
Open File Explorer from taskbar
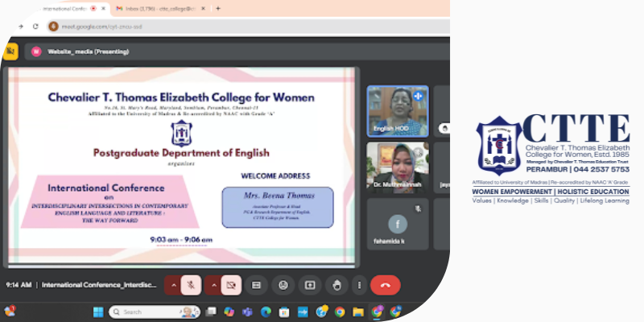(x=358, y=312)
